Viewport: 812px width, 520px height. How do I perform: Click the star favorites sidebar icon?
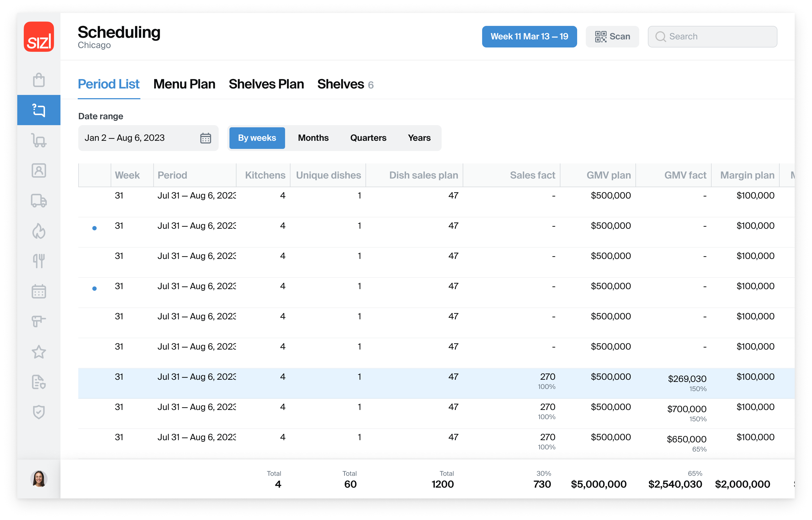pyautogui.click(x=39, y=352)
